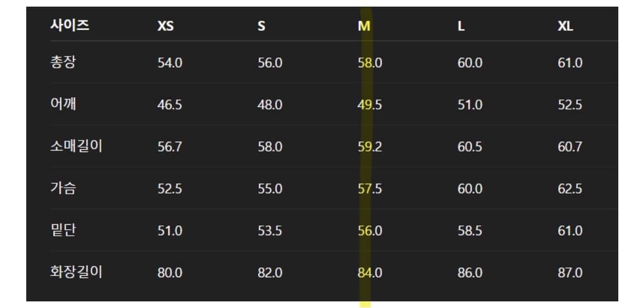Image resolution: width=644 pixels, height=308 pixels.
Task: Select the 소매길이 row label
Action: coord(76,147)
